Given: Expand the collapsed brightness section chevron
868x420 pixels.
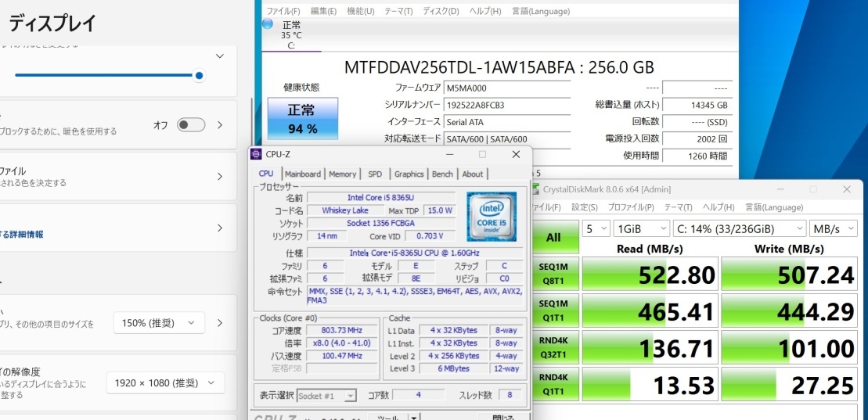Looking at the screenshot, I should coord(220,56).
